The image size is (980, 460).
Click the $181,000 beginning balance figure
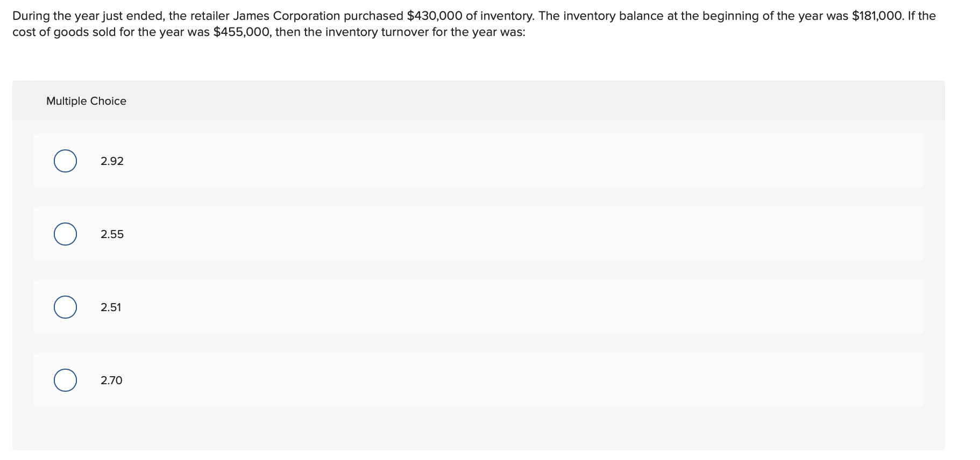pyautogui.click(x=877, y=16)
